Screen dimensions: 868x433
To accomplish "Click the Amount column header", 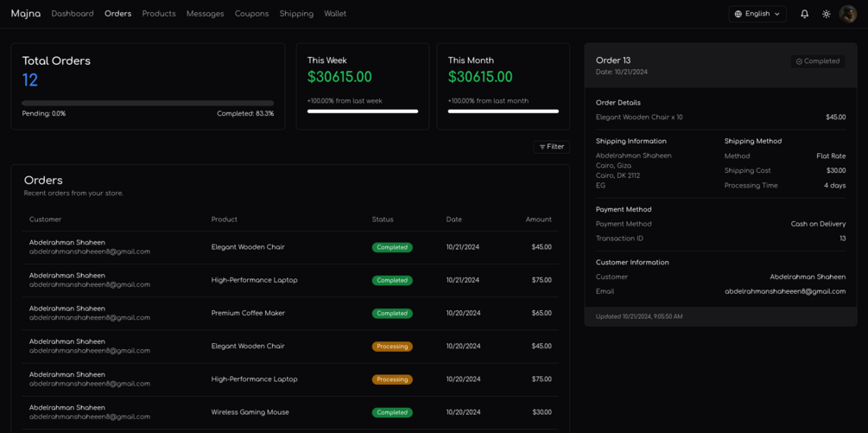I will tap(538, 220).
